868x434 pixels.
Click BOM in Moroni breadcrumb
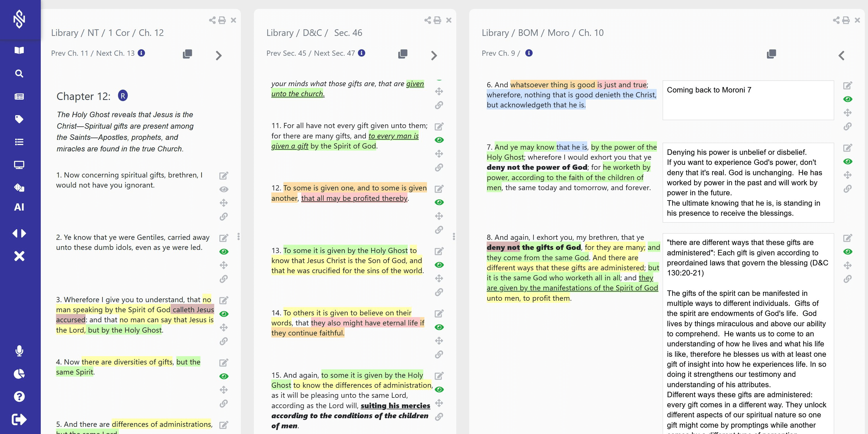(x=528, y=33)
